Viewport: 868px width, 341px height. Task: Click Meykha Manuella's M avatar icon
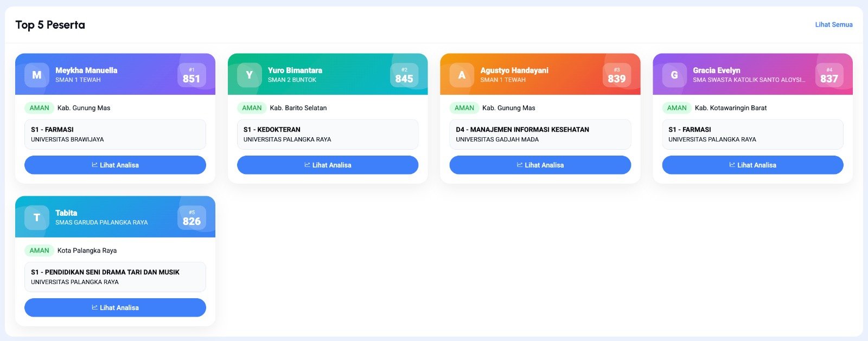click(36, 75)
